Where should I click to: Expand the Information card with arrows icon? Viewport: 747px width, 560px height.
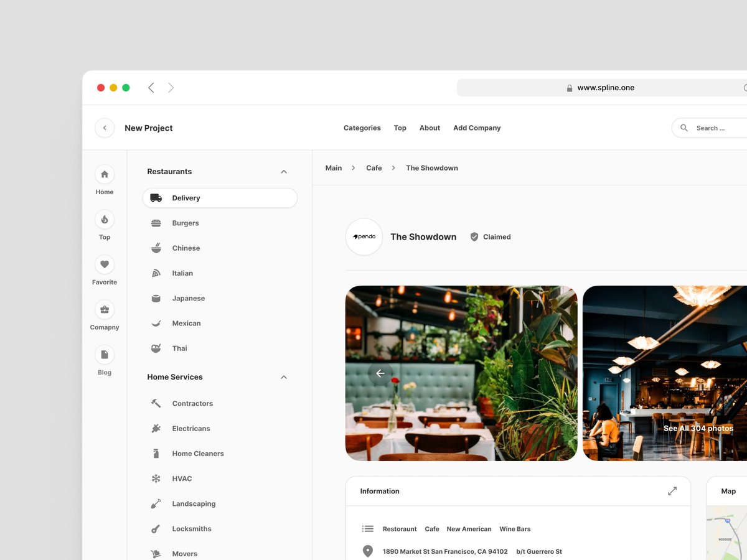coord(672,491)
